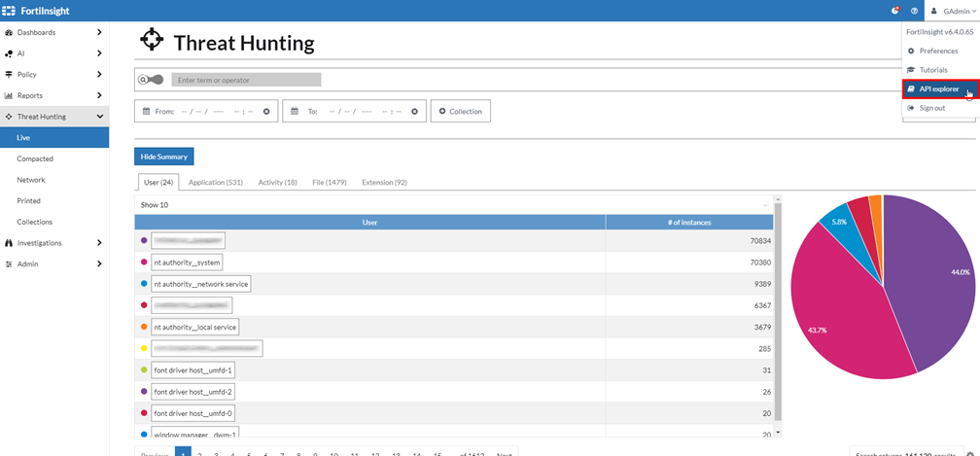Click the Policy sidebar icon
980x456 pixels.
(9, 74)
